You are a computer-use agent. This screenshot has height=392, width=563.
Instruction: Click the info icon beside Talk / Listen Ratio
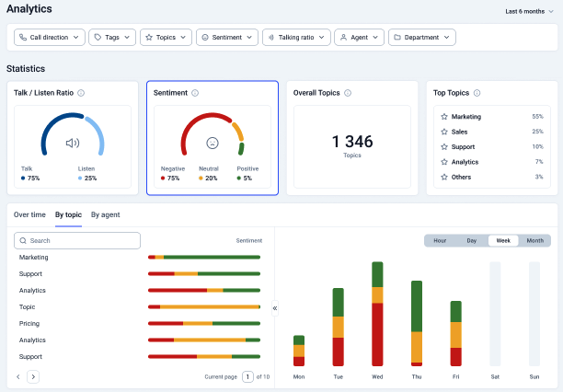pyautogui.click(x=81, y=93)
